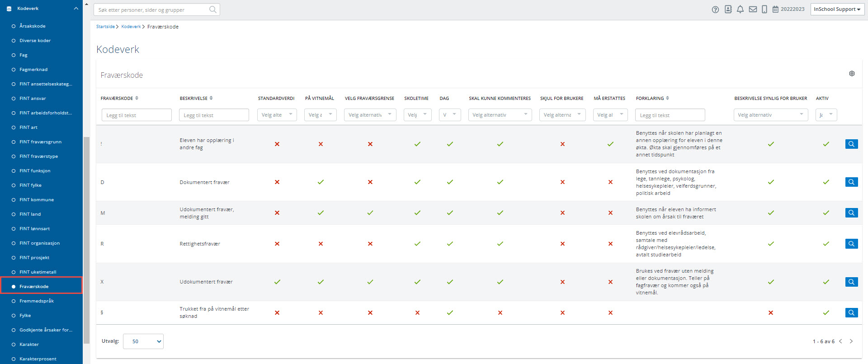Sort by Forklaring column arrows
The height and width of the screenshot is (364, 868).
point(667,98)
